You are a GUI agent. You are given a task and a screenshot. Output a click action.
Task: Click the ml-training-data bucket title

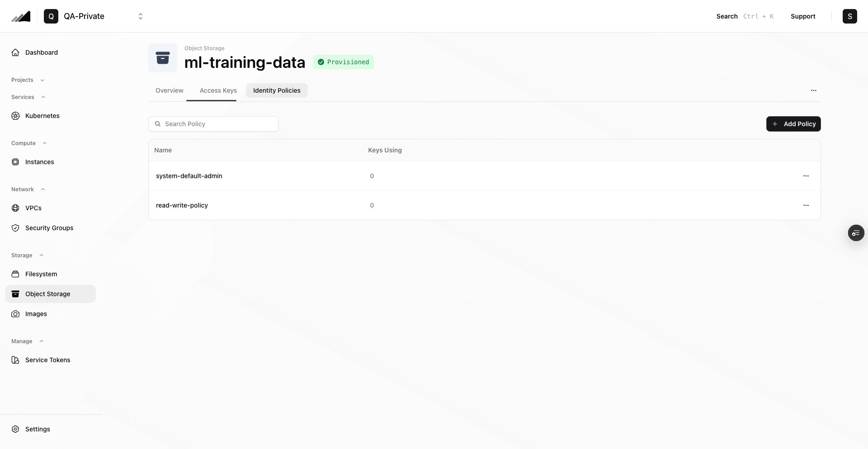coord(245,62)
